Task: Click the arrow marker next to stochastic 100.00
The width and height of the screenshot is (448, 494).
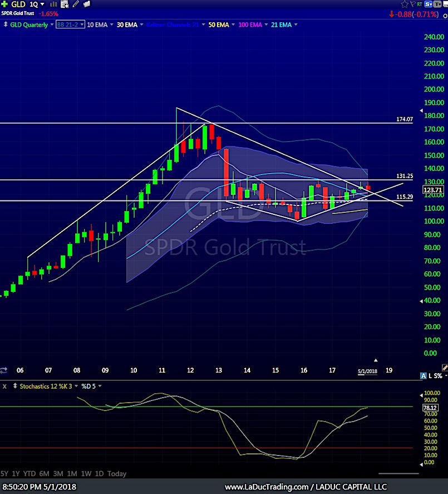Action: pos(421,395)
